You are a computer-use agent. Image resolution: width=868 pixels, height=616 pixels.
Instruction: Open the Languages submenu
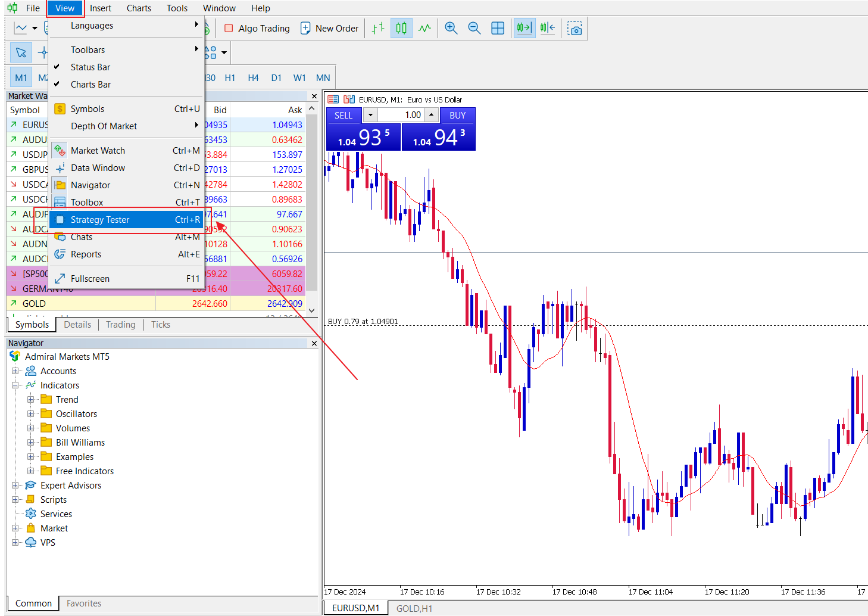(x=127, y=26)
